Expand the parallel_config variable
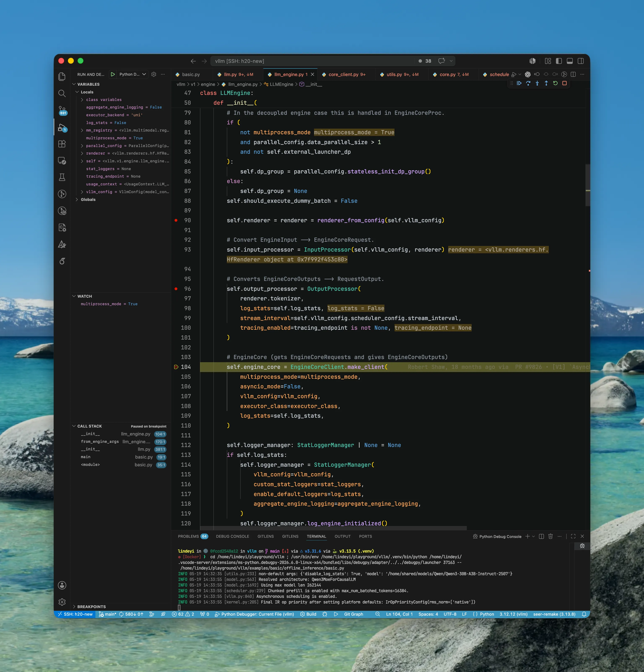This screenshot has height=672, width=644. point(82,146)
